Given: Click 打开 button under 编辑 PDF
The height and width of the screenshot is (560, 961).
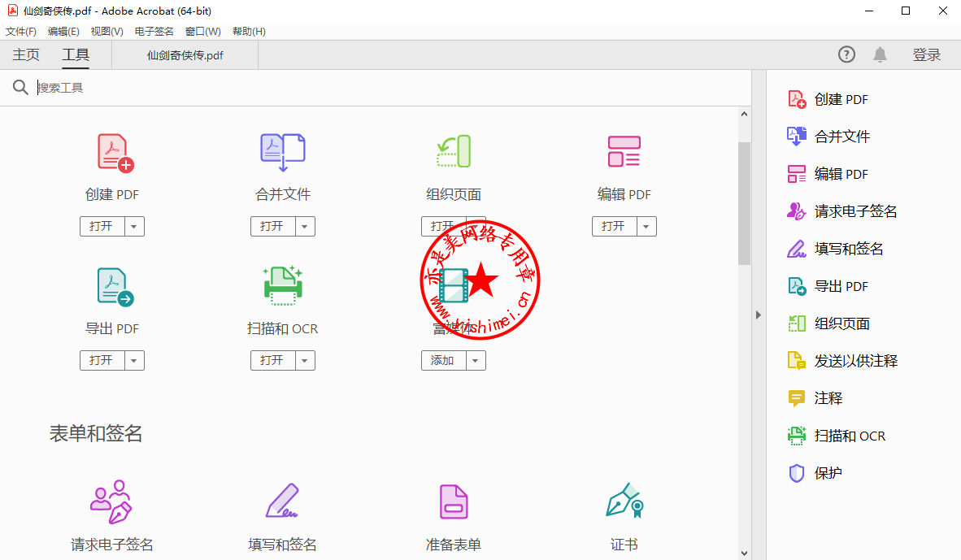Looking at the screenshot, I should [x=615, y=227].
